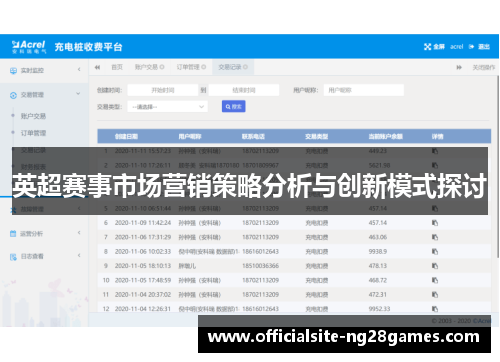The height and width of the screenshot is (362, 500).
Task: Open details icon for 2020-11-05 17:48:59 row
Action: [x=435, y=280]
